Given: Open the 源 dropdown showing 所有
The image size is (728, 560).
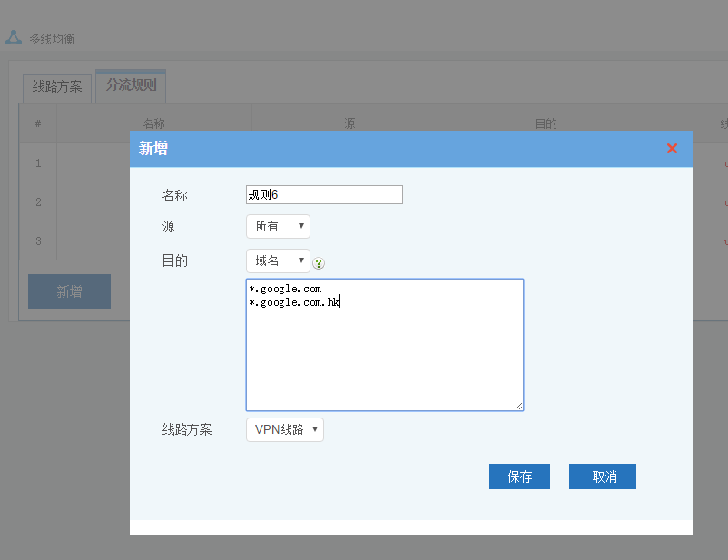Looking at the screenshot, I should (x=278, y=226).
